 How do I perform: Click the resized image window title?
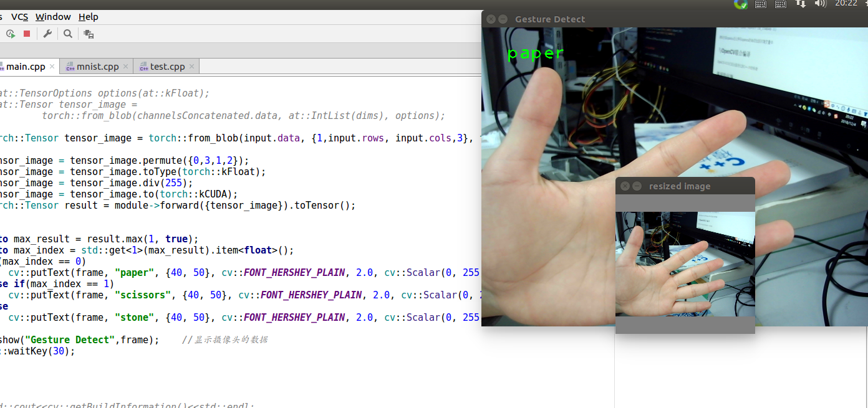[680, 186]
